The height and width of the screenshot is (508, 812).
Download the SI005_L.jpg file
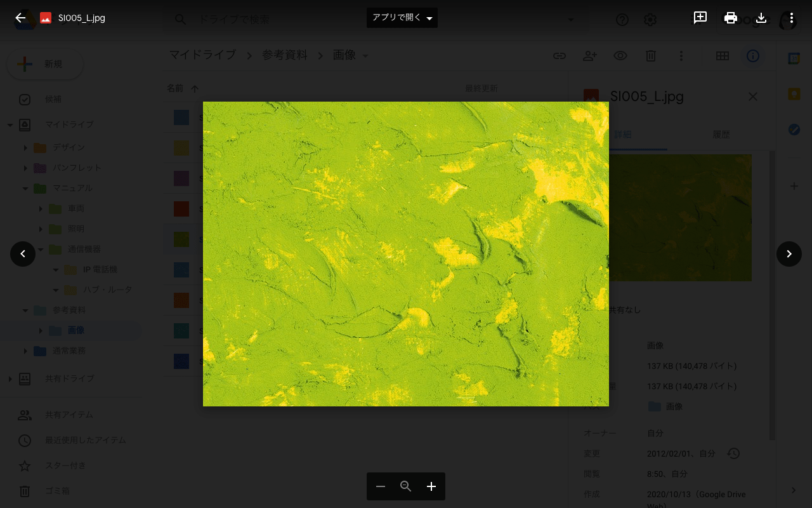point(761,18)
